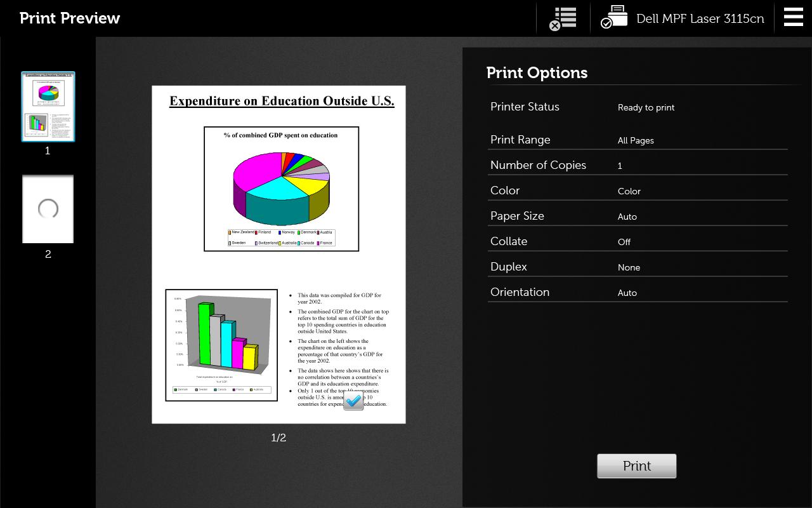Select the Dell MPF Laser 3115cn printer name

[x=700, y=18]
